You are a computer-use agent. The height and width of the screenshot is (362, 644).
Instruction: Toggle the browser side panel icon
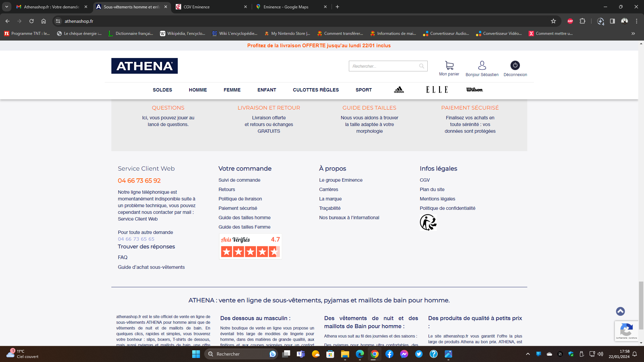612,21
